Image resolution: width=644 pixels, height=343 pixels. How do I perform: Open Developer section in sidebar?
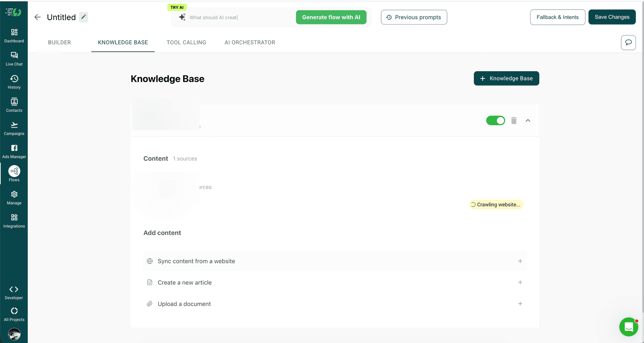tap(14, 293)
